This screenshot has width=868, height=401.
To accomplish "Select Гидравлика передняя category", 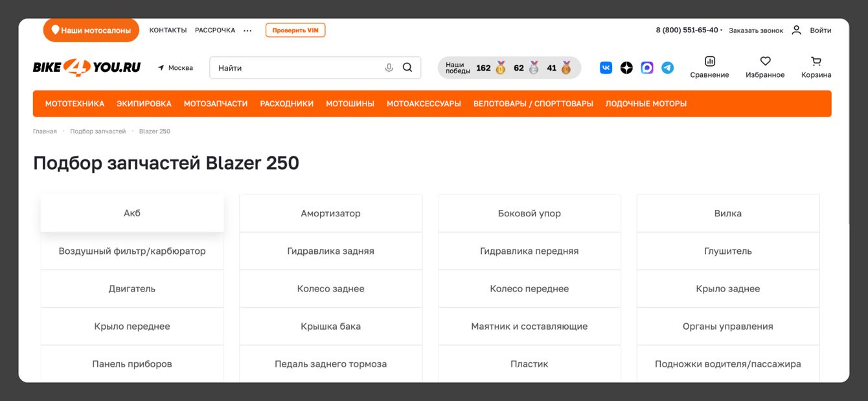I will point(529,251).
